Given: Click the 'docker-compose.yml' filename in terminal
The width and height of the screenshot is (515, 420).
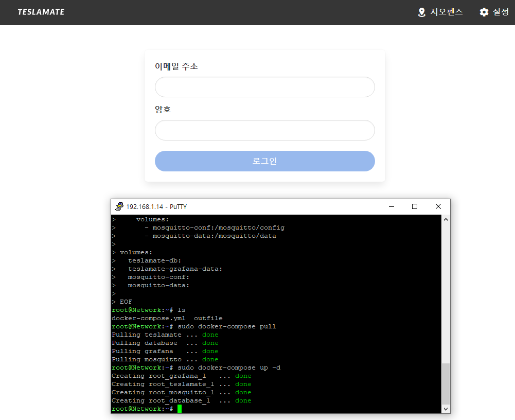Looking at the screenshot, I should [149, 318].
